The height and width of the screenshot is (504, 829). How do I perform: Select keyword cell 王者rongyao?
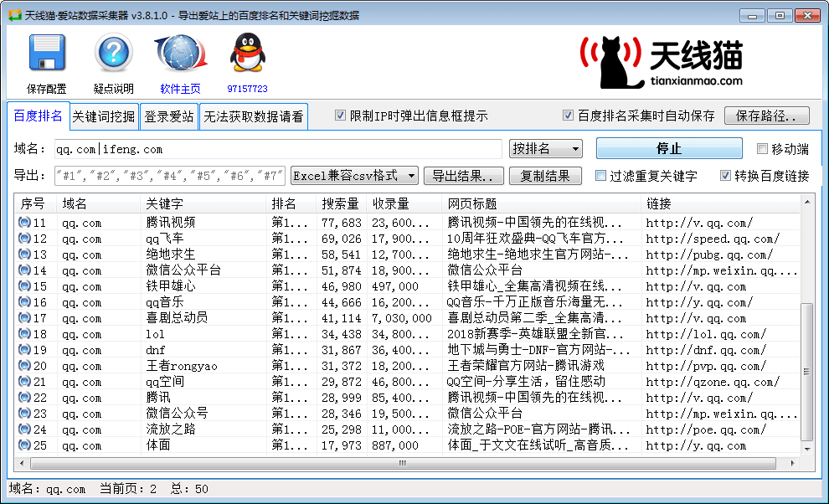point(182,365)
